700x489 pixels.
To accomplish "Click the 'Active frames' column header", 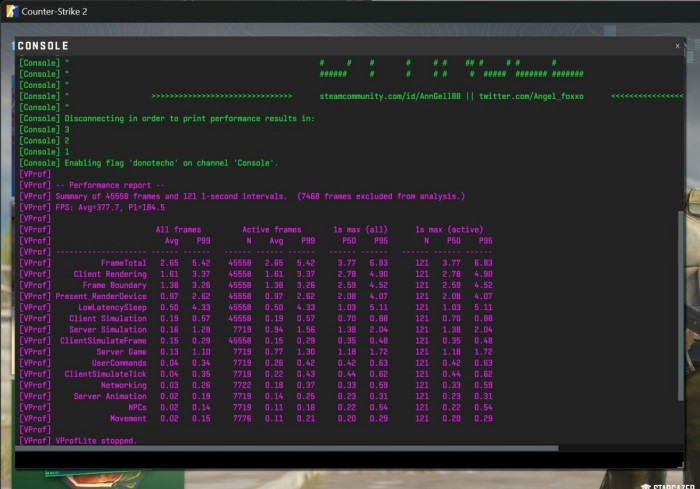I will (271, 230).
